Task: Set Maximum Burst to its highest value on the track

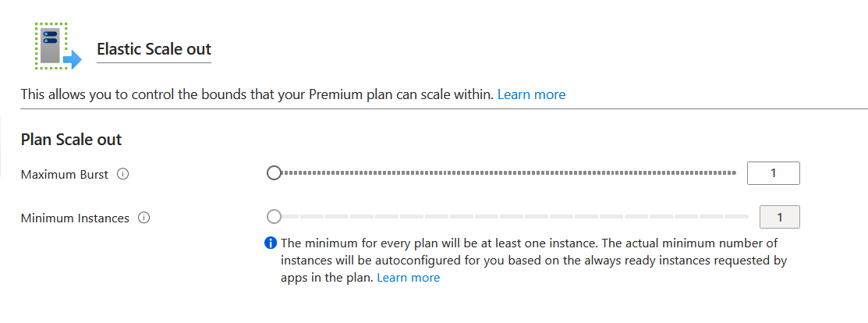Action: [735, 173]
